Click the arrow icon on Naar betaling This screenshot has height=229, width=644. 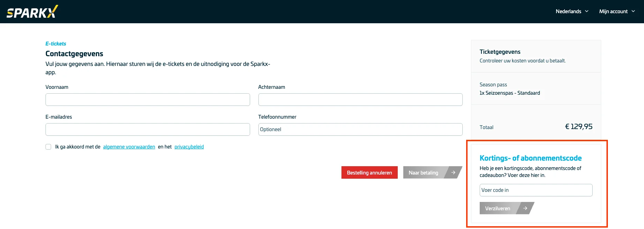pyautogui.click(x=453, y=172)
